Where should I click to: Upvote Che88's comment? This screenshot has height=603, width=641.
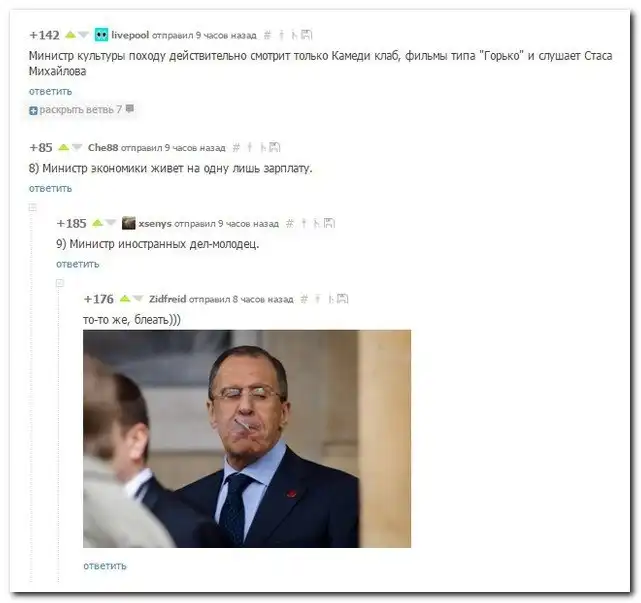point(64,147)
